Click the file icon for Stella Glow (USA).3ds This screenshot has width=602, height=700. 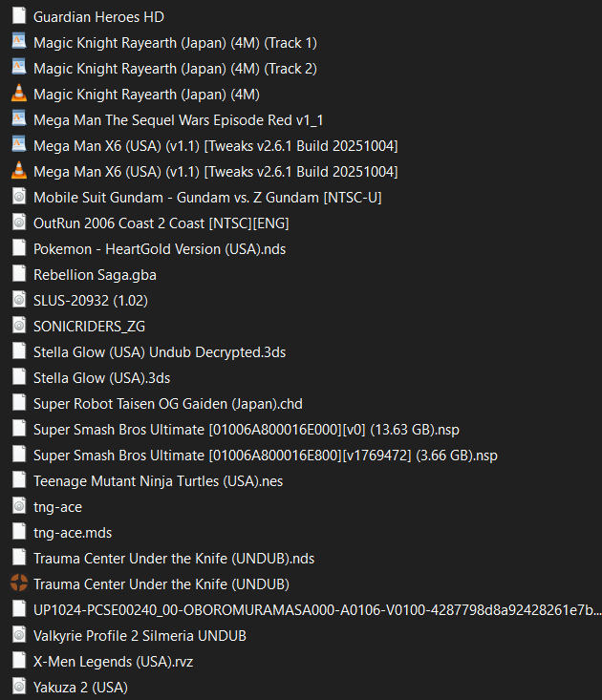[x=19, y=377]
